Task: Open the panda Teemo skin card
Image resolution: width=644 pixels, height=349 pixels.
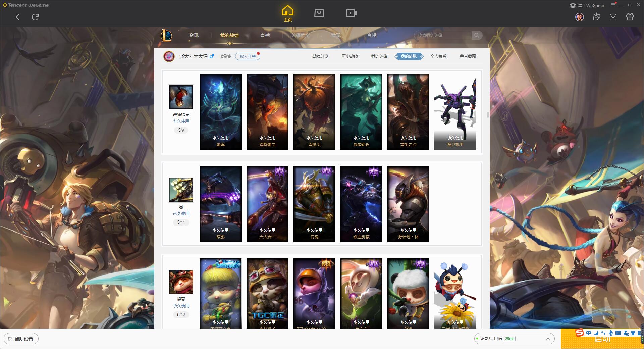Action: pos(408,293)
